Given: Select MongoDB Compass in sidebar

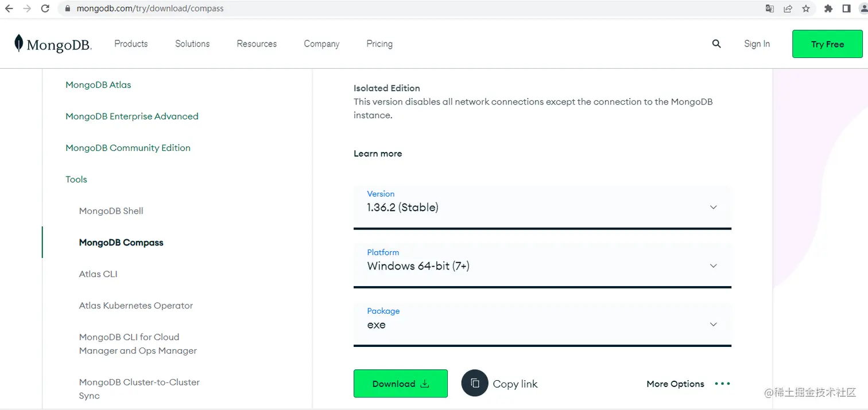Looking at the screenshot, I should (121, 243).
